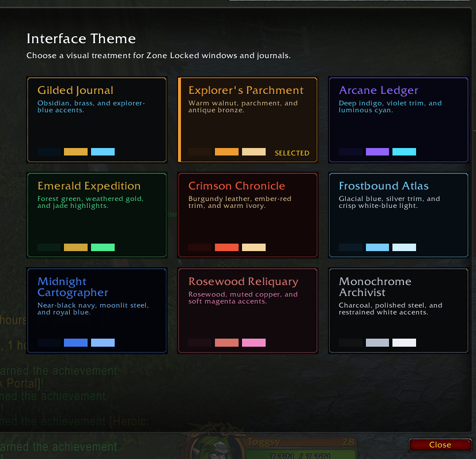Viewport: 476px width, 459px height.
Task: Click Monochrome Archivist's white swatch
Action: [x=404, y=343]
